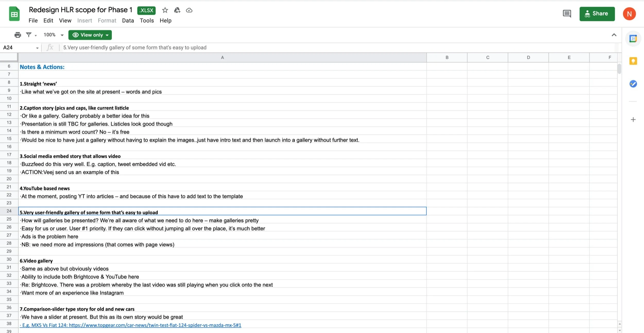Open the zoom 100% dropdown
Screen dimensions: 644x333
coord(54,35)
